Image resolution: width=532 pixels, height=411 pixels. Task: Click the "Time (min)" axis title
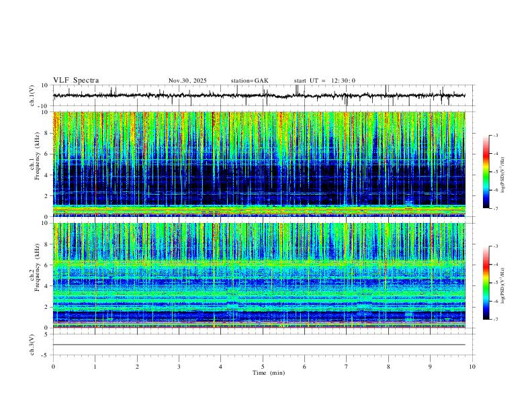point(269,373)
